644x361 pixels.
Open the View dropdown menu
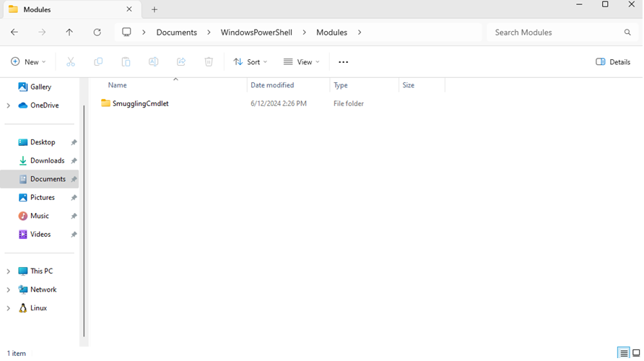point(302,62)
